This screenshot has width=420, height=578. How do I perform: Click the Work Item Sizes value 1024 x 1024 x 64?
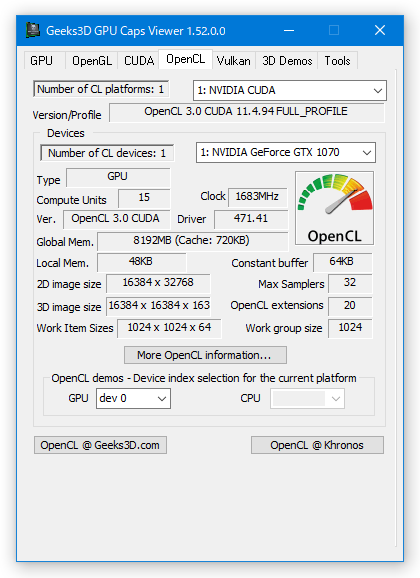click(x=169, y=328)
